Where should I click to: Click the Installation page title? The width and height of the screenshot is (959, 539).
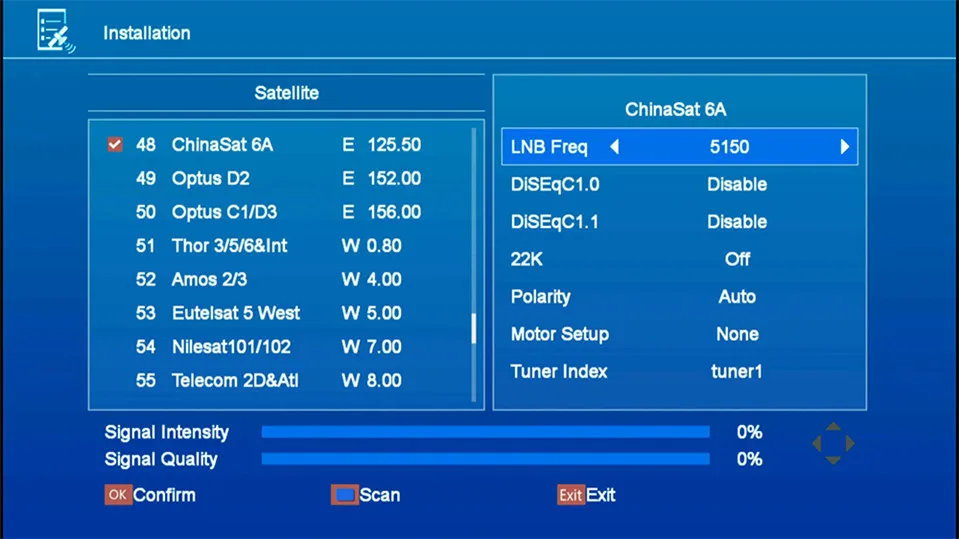[147, 33]
